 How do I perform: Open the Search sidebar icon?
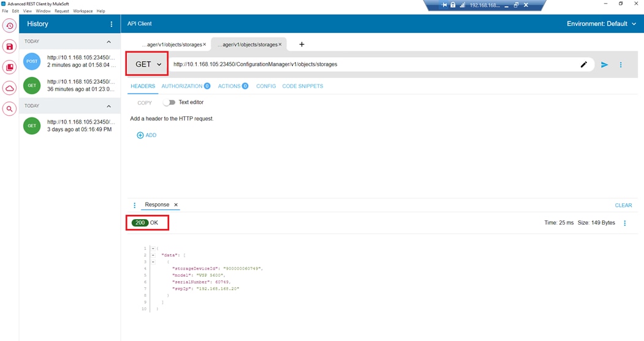pyautogui.click(x=9, y=109)
